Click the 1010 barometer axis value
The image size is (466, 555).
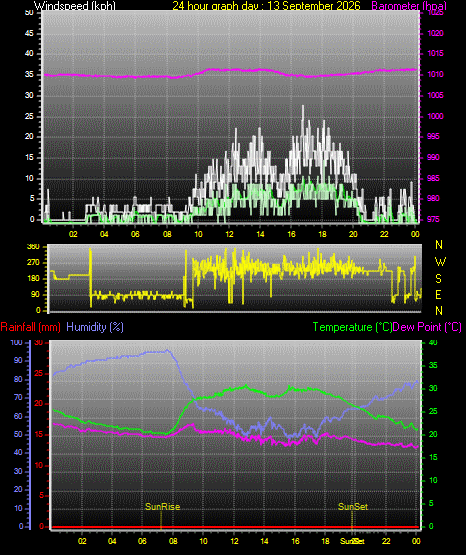[435, 74]
